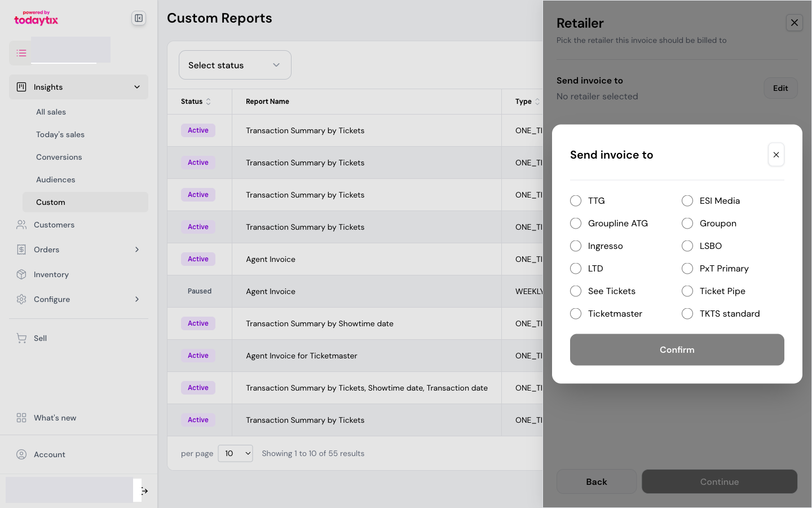Screen dimensions: 812x508
Task: Open the Account menu item
Action: [x=78, y=454]
